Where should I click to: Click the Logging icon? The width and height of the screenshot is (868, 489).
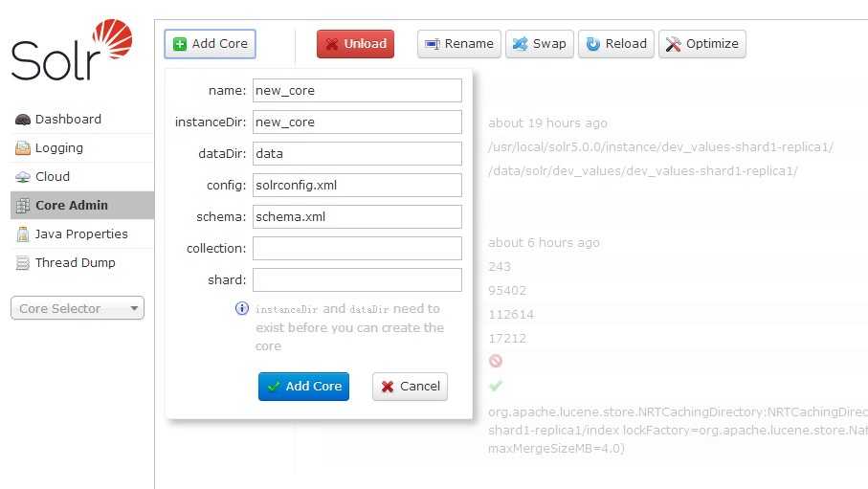tap(23, 148)
